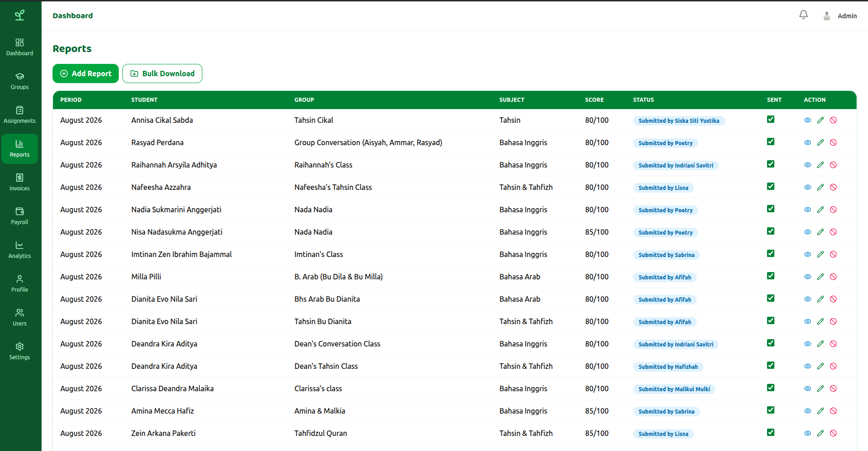Edit report for Nadia Sukmarini Anggerjati

(820, 210)
